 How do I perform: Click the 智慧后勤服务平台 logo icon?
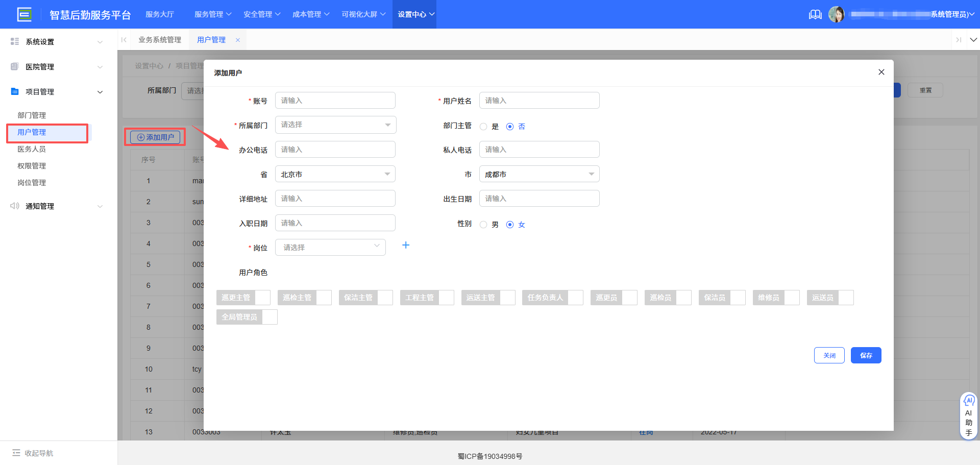(24, 14)
